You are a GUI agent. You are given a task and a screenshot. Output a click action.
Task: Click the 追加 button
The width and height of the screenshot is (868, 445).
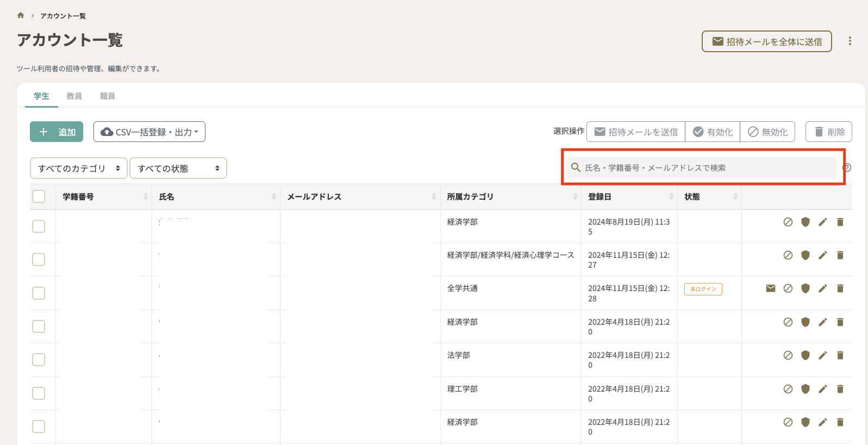[57, 132]
